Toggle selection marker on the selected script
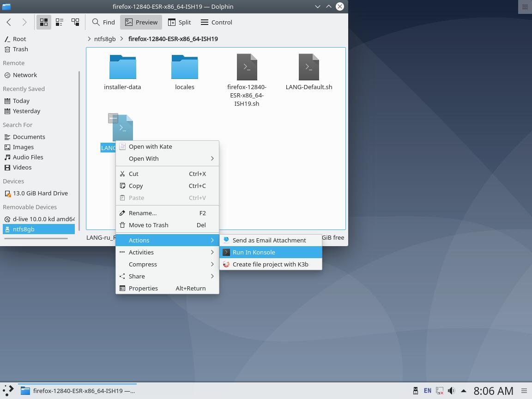Screen dimensions: 532x399 [x=113, y=118]
